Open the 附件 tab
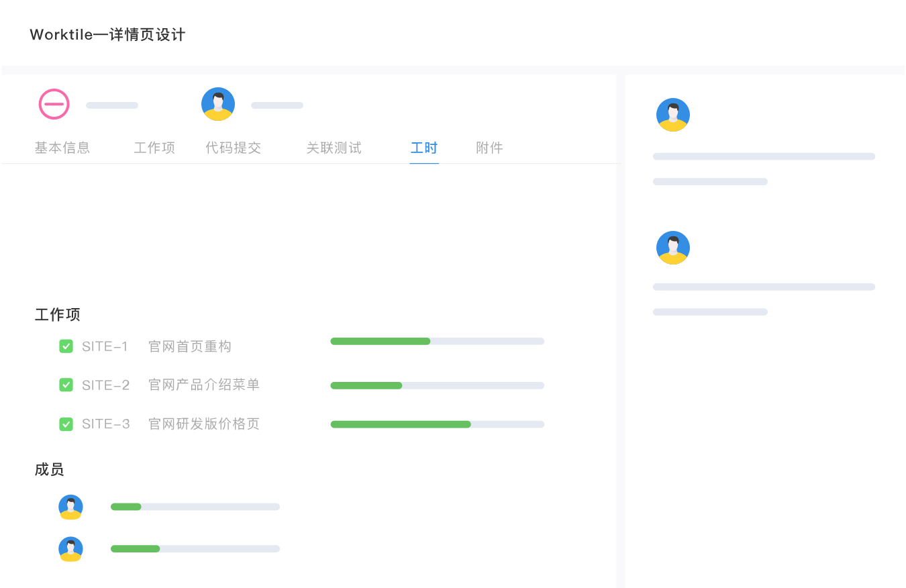The height and width of the screenshot is (588, 906). 489,148
